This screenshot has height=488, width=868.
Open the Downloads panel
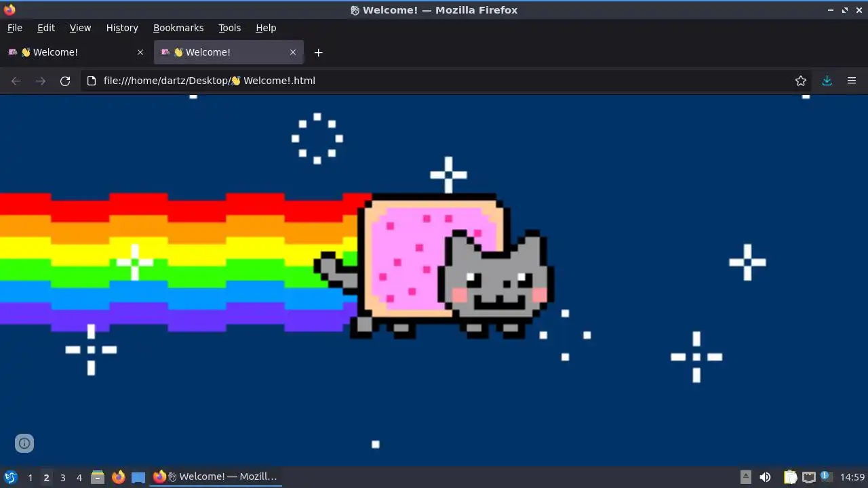pyautogui.click(x=827, y=81)
